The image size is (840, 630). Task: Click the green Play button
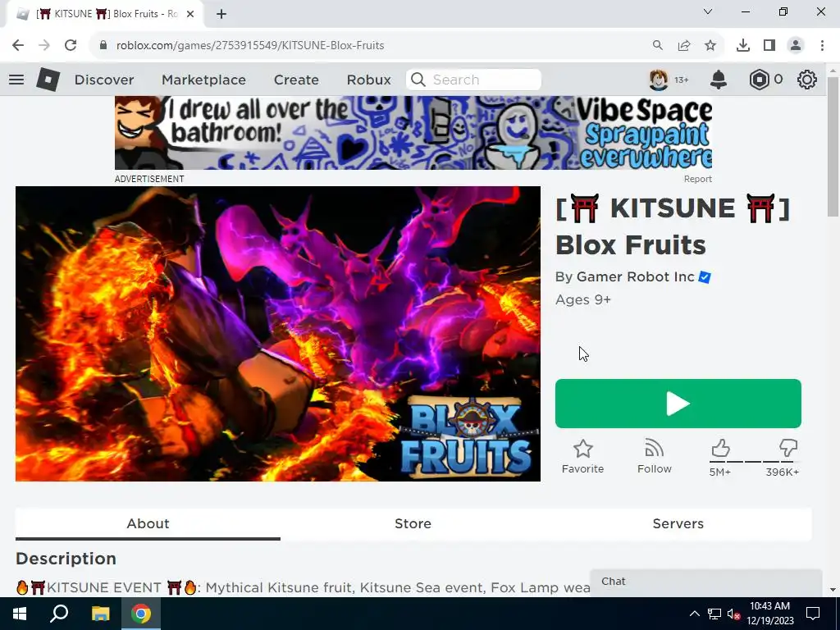pyautogui.click(x=678, y=404)
